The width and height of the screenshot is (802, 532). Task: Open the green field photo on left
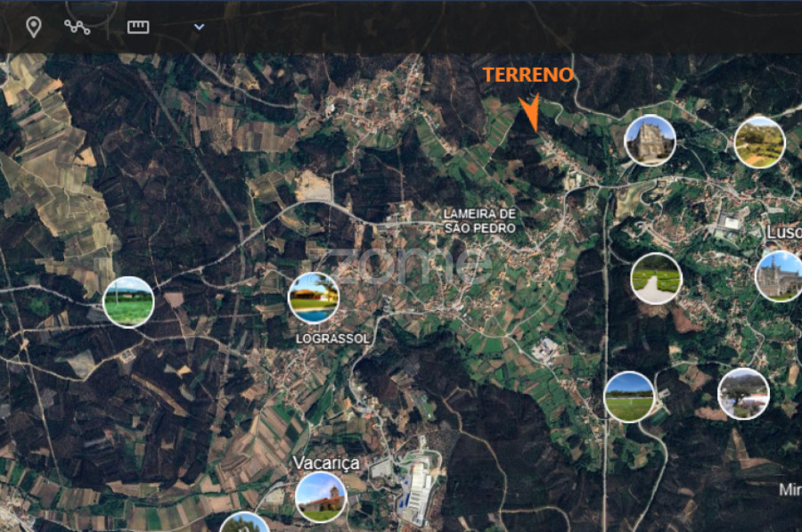click(x=128, y=301)
